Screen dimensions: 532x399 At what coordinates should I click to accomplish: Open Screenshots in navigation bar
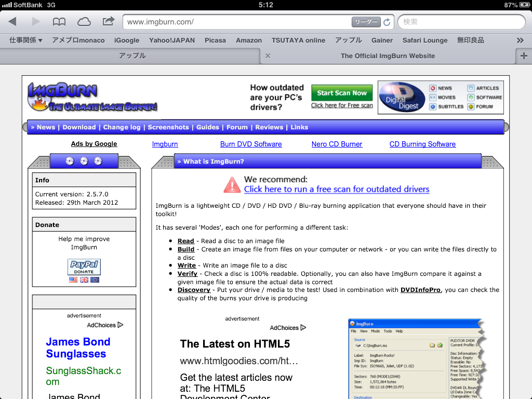[x=168, y=127]
